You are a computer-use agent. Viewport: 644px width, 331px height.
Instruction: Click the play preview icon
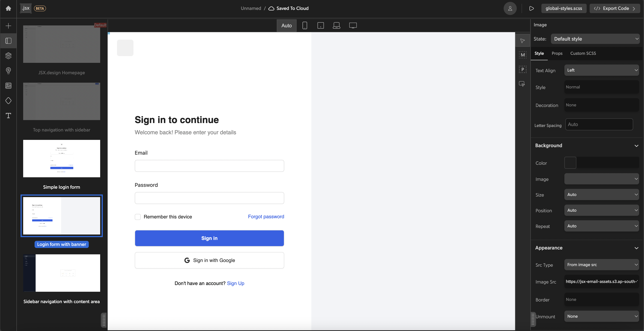pyautogui.click(x=531, y=8)
